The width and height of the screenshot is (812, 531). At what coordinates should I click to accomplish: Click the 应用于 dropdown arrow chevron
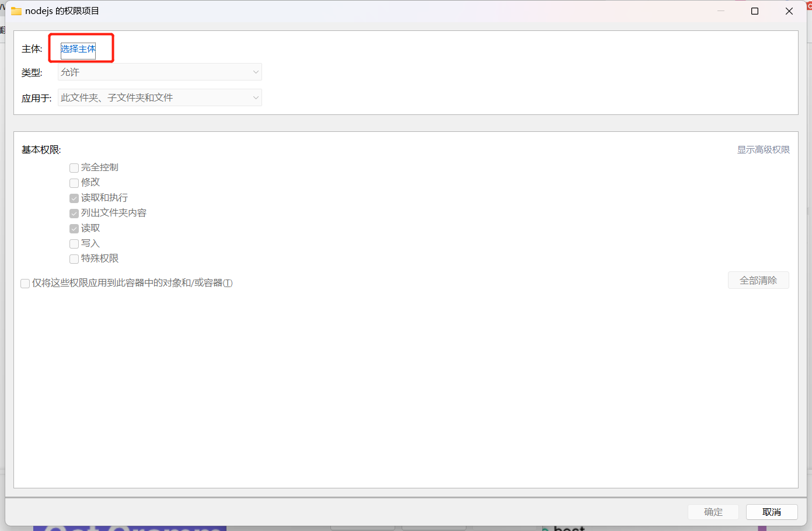pyautogui.click(x=255, y=97)
